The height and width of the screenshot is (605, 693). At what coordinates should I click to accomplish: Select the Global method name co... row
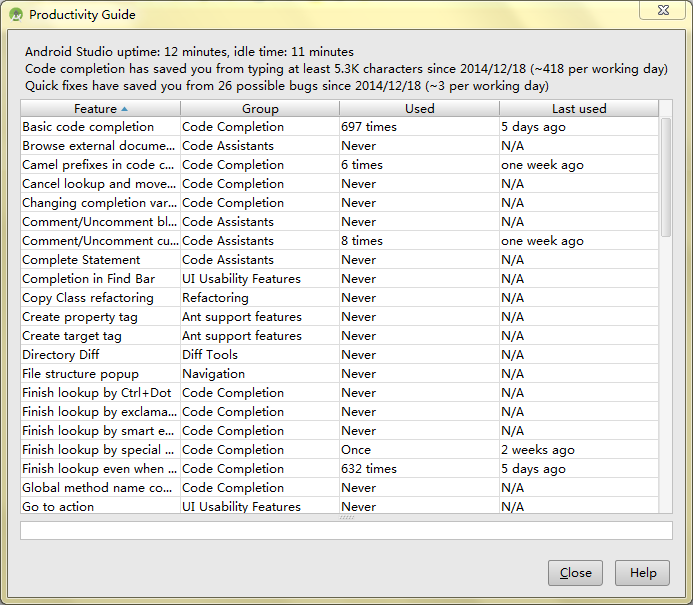339,488
